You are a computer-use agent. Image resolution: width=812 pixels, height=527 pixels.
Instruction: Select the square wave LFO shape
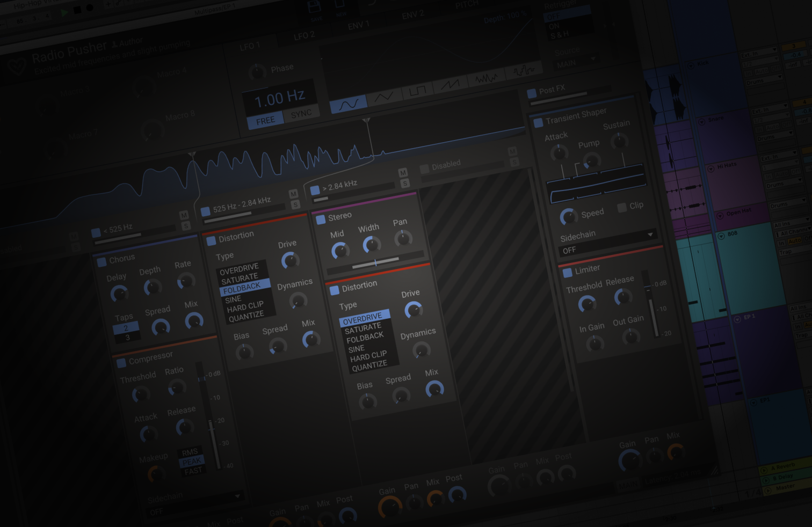point(417,89)
